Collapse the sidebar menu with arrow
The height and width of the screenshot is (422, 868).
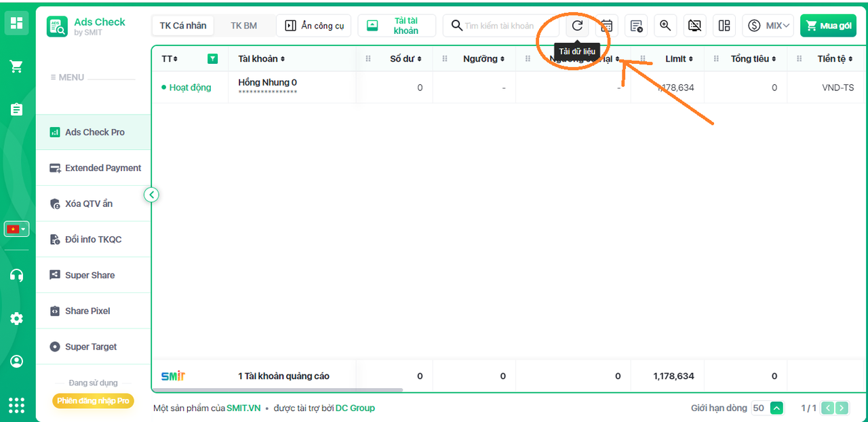pyautogui.click(x=152, y=195)
